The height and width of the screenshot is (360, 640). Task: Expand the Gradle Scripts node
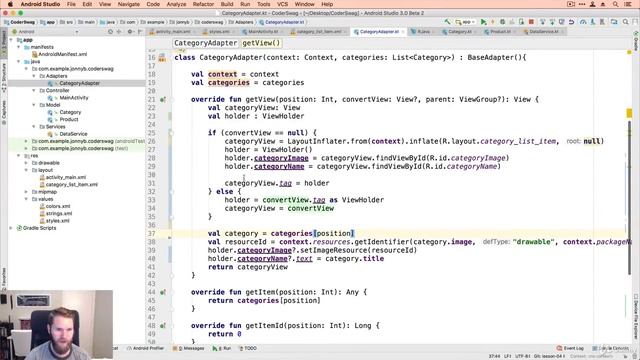11,228
